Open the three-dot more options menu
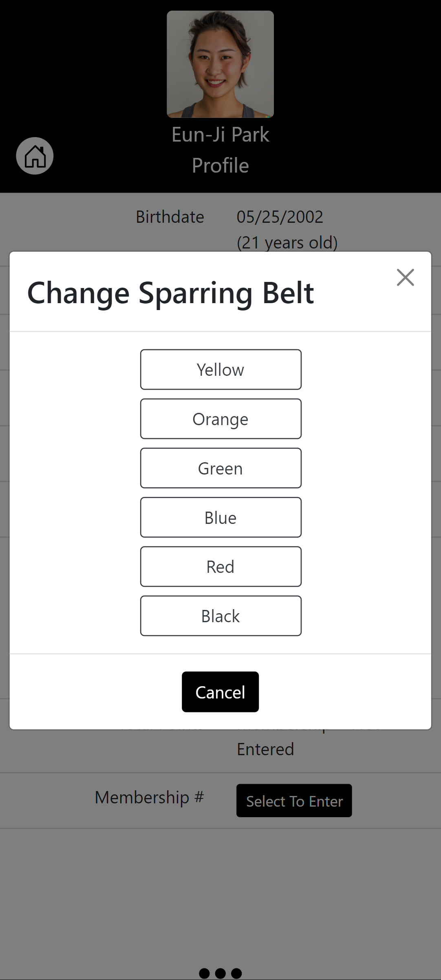 pos(220,973)
